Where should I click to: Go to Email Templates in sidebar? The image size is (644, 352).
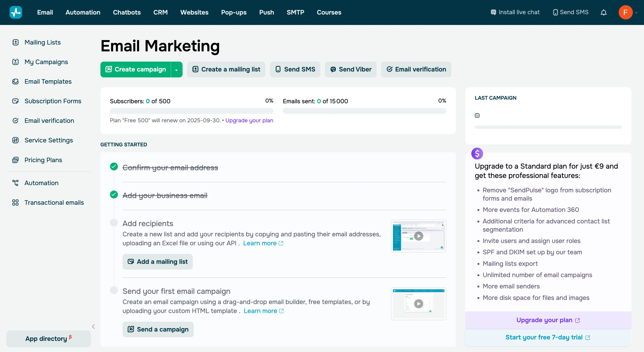pyautogui.click(x=48, y=81)
